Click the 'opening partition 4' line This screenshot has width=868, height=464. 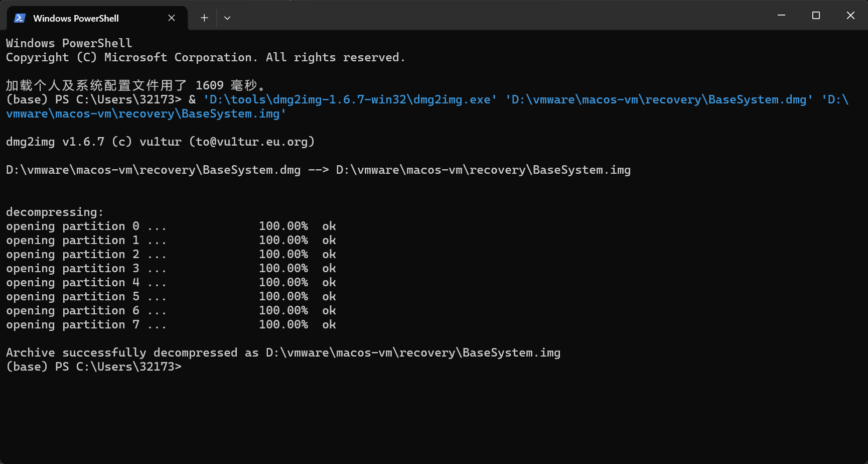pyautogui.click(x=171, y=282)
